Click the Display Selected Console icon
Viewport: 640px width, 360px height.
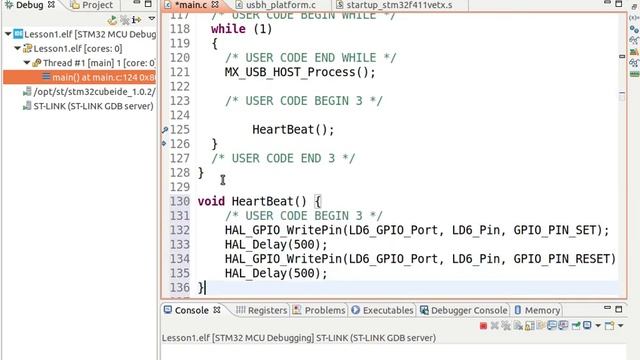(587, 325)
